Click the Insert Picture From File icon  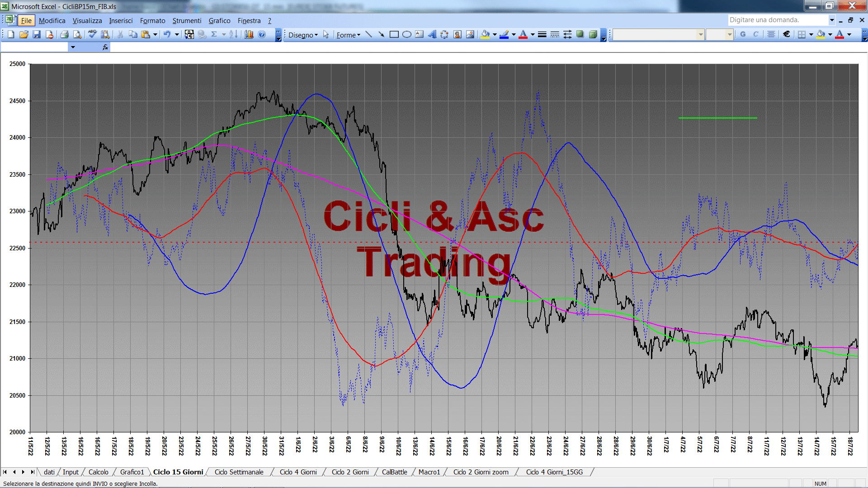tap(470, 35)
